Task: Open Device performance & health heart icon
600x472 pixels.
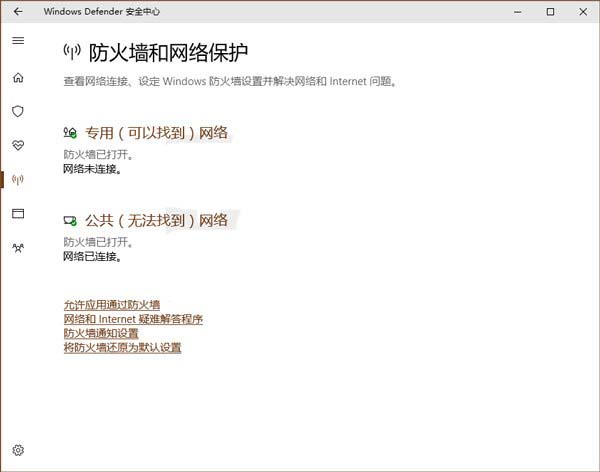Action: click(x=18, y=145)
